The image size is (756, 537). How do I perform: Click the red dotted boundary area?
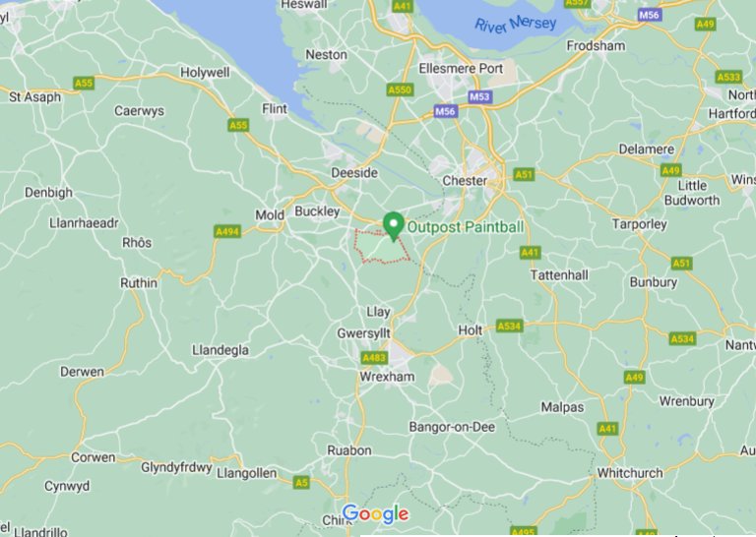pyautogui.click(x=382, y=247)
